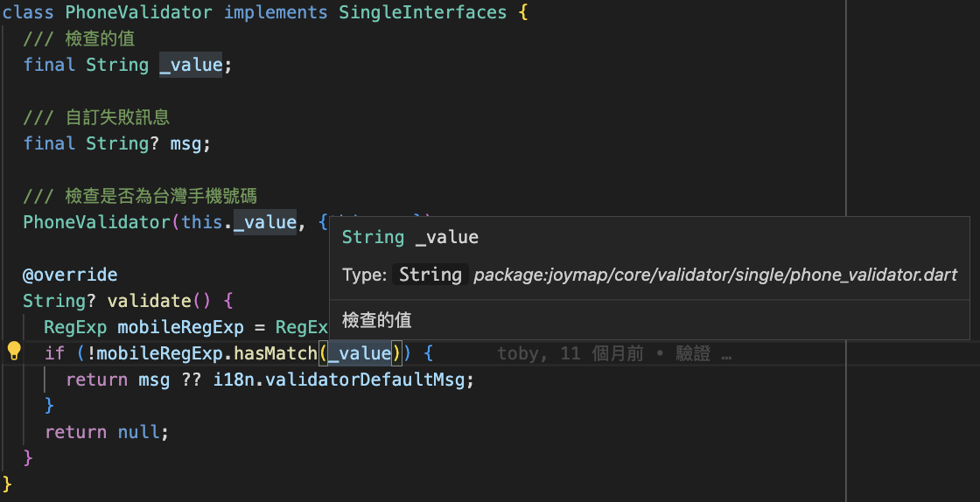Click the @override annotation
The height and width of the screenshot is (502, 980).
pyautogui.click(x=70, y=275)
